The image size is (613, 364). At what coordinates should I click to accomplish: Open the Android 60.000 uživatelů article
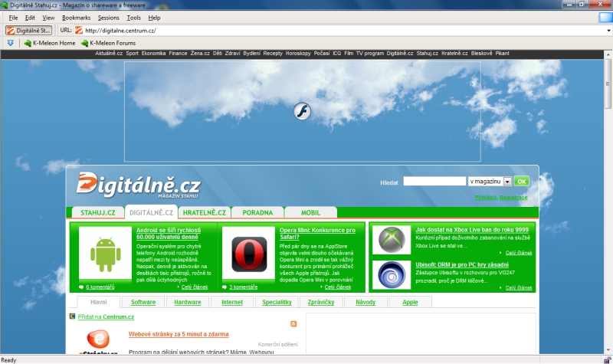pyautogui.click(x=169, y=234)
